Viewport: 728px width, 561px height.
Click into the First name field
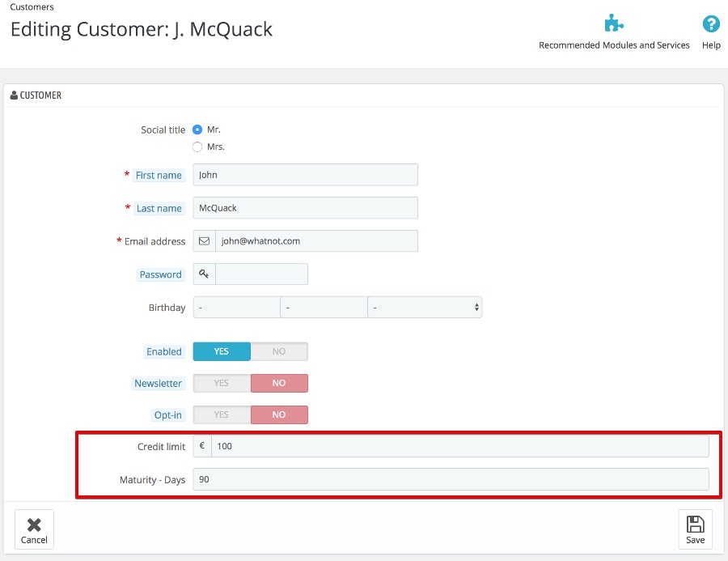pos(305,175)
